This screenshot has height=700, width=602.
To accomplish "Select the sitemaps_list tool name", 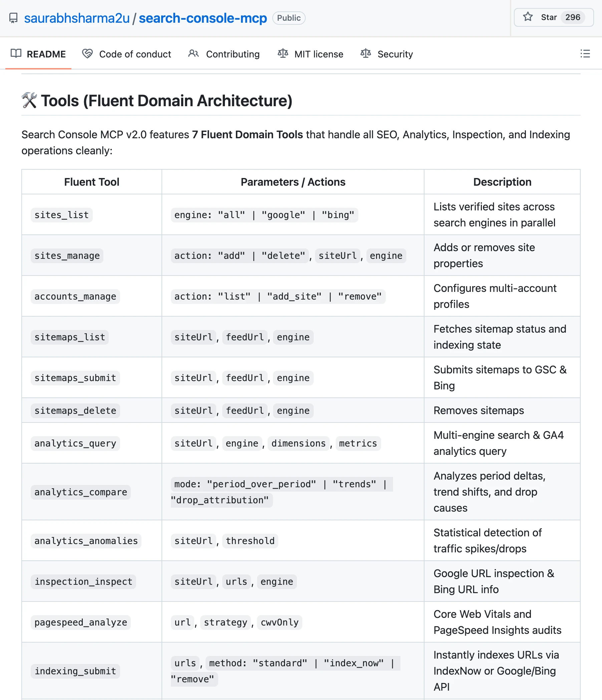I will (x=69, y=337).
